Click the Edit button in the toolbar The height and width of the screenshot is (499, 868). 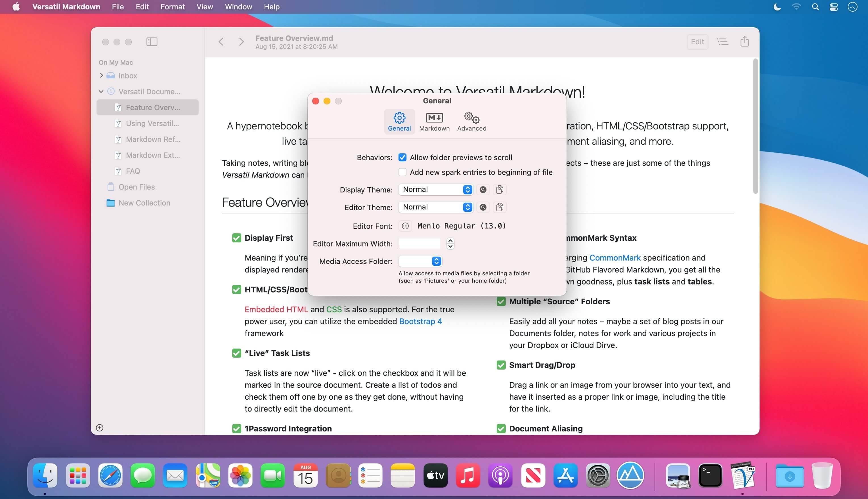coord(697,42)
